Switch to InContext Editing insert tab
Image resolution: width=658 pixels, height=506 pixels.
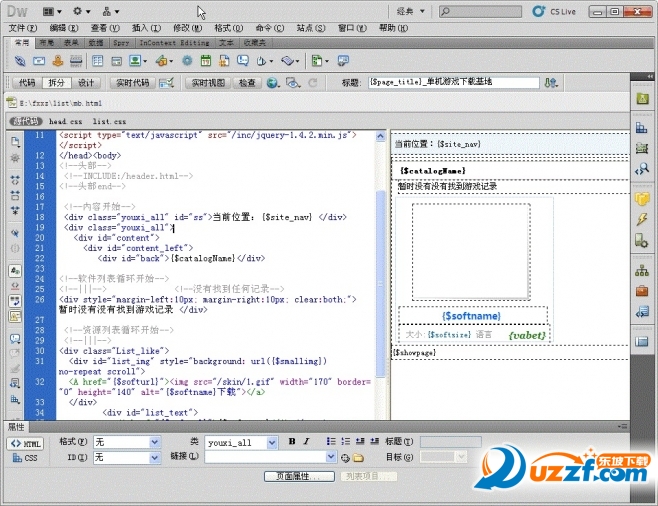click(x=174, y=43)
